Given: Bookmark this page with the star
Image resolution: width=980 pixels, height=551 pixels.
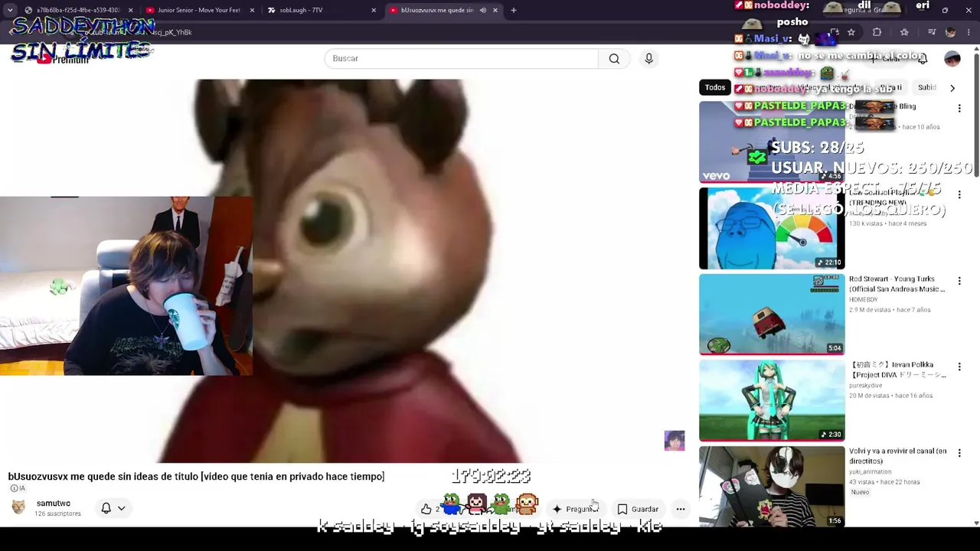Looking at the screenshot, I should click(x=851, y=32).
